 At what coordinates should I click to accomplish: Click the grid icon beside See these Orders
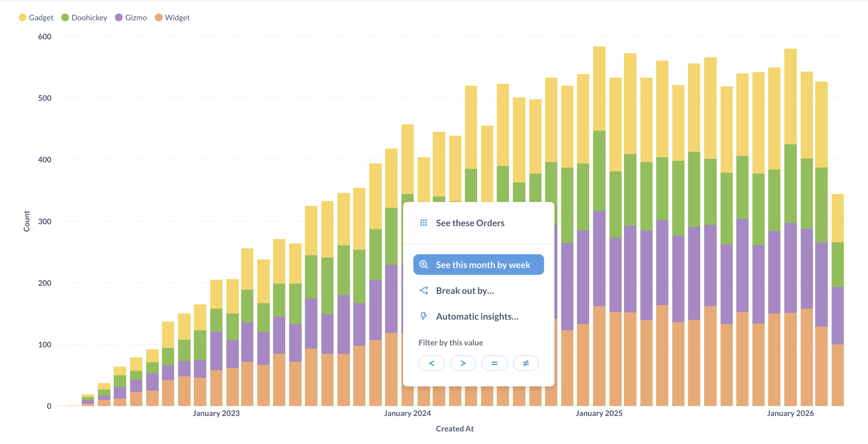(x=425, y=223)
